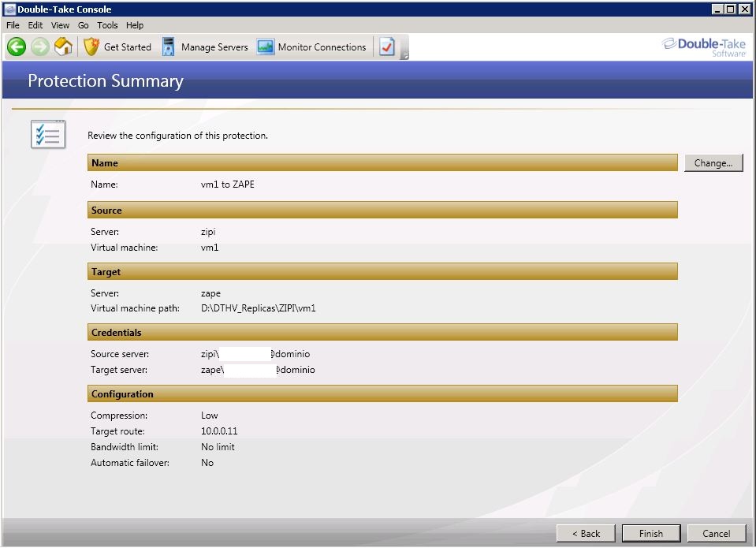The height and width of the screenshot is (548, 756).
Task: Click path 'D:\DTHV_Replicas\ZIPI\vm1'
Action: click(259, 308)
